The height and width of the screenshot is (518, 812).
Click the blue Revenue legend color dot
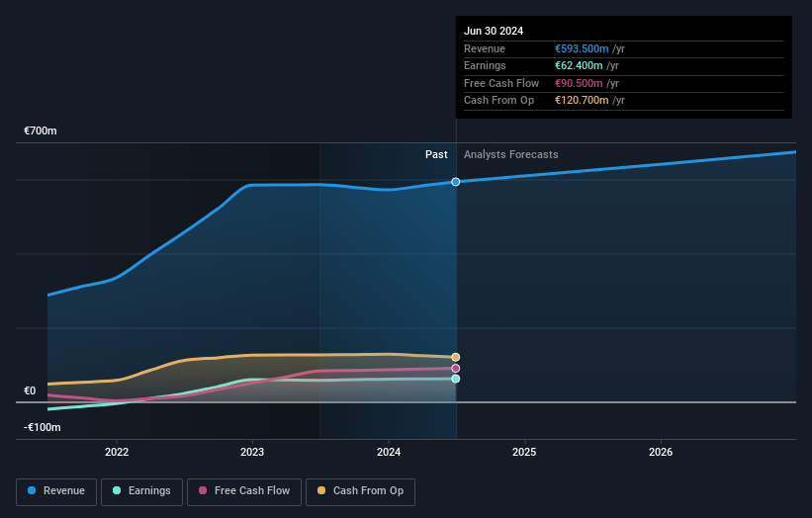coord(32,490)
